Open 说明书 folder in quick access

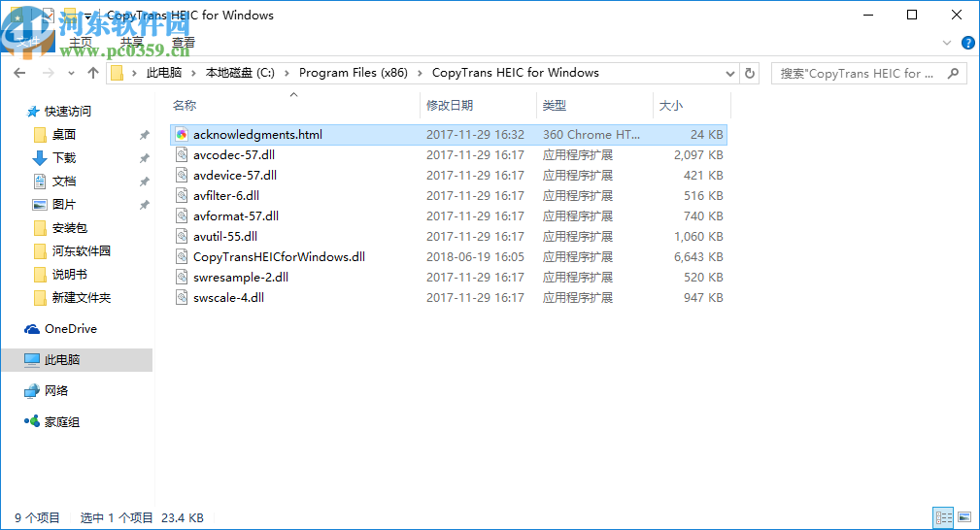tap(69, 275)
